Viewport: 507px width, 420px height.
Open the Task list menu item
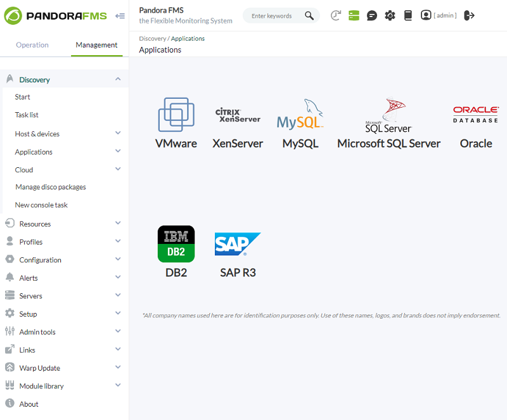click(x=27, y=115)
